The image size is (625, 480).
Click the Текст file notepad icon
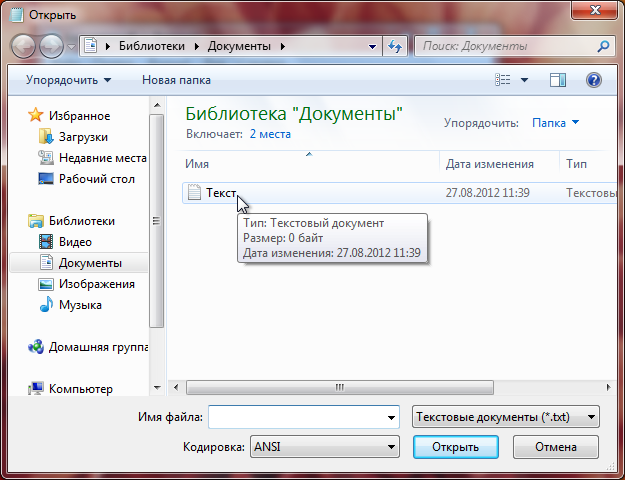pos(194,193)
